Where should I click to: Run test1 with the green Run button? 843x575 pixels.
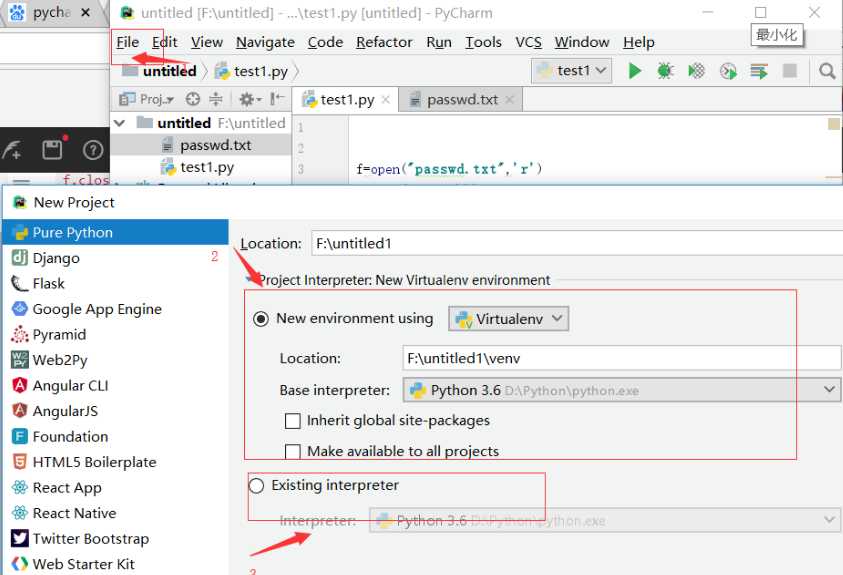pos(634,71)
